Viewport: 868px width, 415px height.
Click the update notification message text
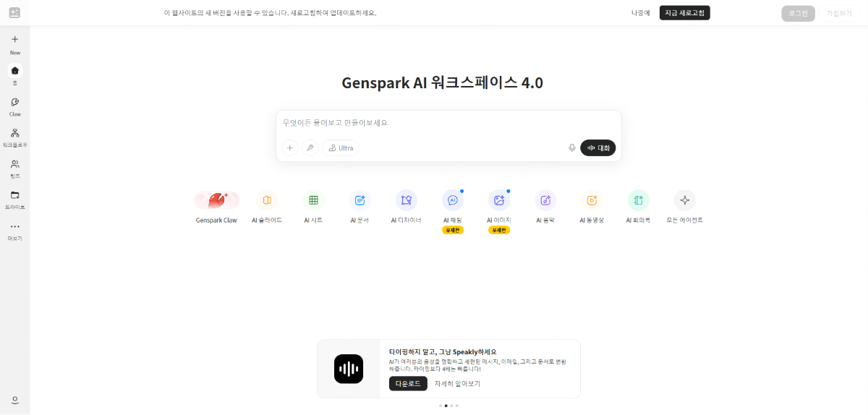click(271, 13)
